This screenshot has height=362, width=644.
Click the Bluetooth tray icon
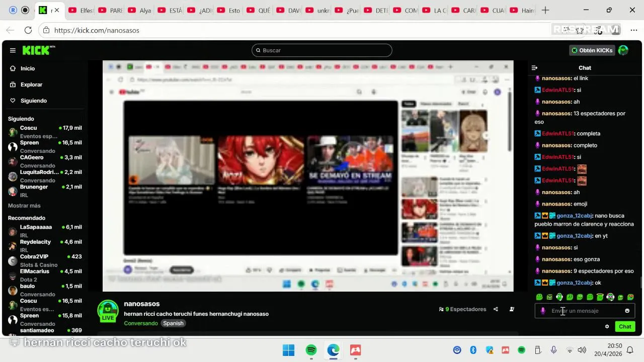473,350
